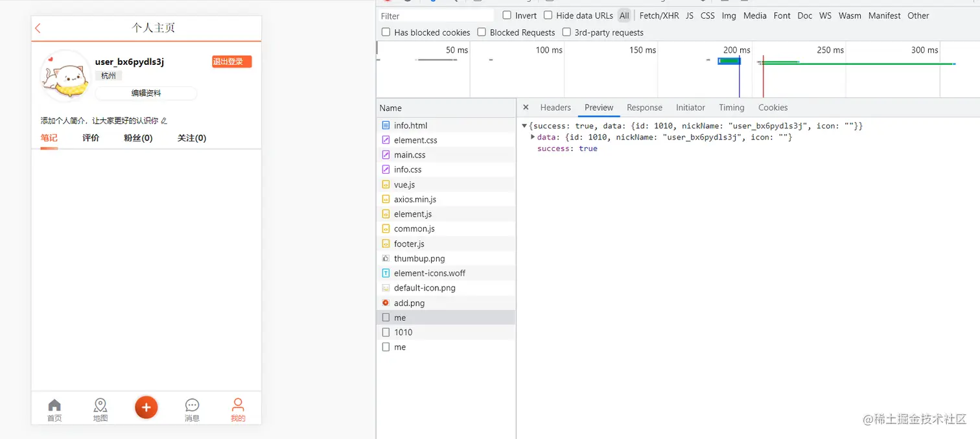Click the element.js script icon
Image resolution: width=980 pixels, height=439 pixels.
pos(386,214)
